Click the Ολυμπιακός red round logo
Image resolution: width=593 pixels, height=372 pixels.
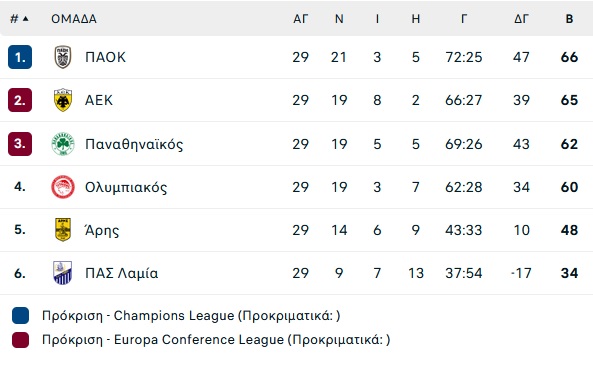point(63,187)
